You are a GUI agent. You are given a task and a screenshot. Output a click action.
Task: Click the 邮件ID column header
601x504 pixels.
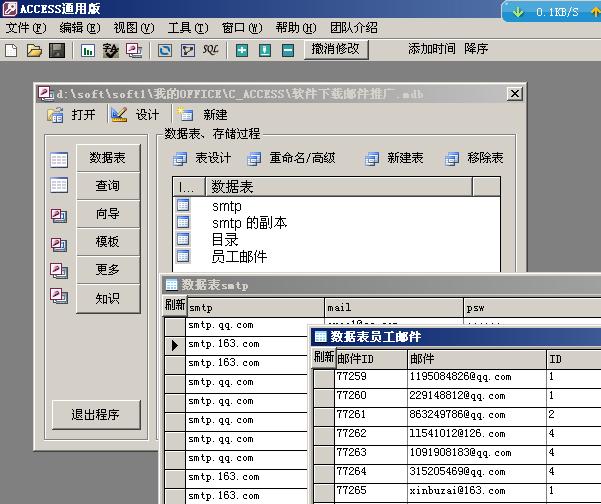point(371,359)
